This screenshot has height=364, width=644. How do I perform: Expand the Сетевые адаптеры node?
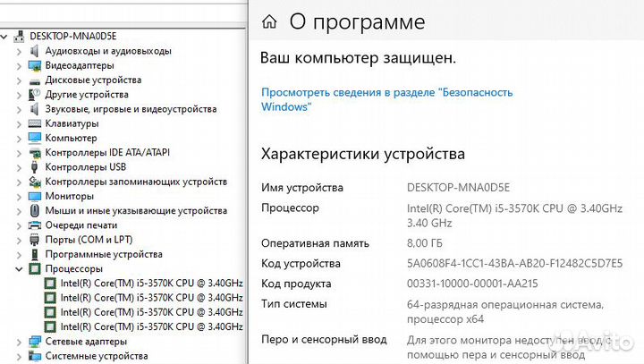click(19, 342)
